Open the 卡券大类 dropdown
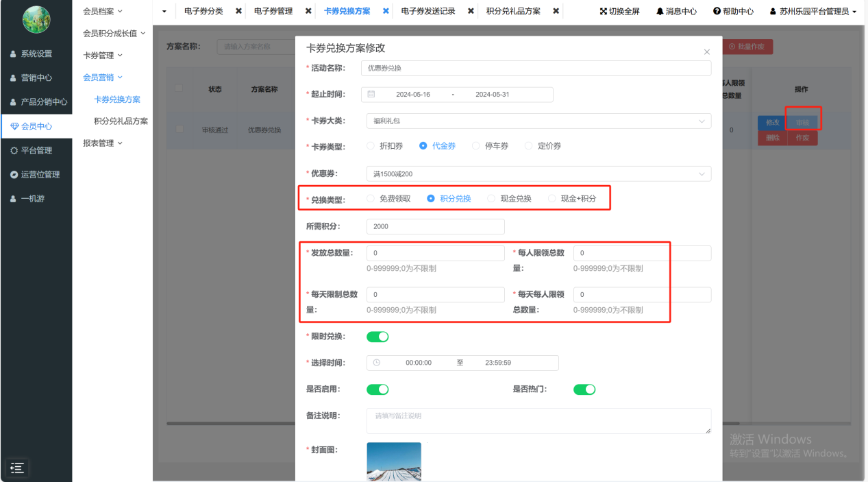Viewport: 868px width, 482px height. coord(538,121)
